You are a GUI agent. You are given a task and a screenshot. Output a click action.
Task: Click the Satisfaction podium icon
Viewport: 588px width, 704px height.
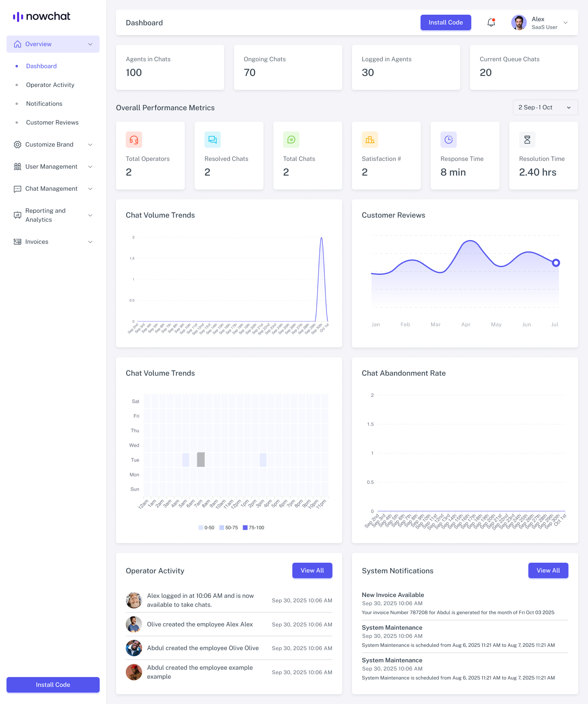pyautogui.click(x=370, y=140)
